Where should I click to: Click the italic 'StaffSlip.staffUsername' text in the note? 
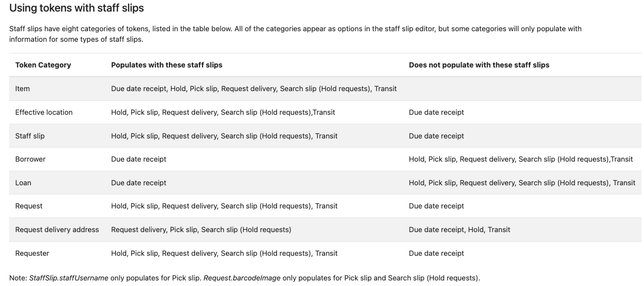69,278
